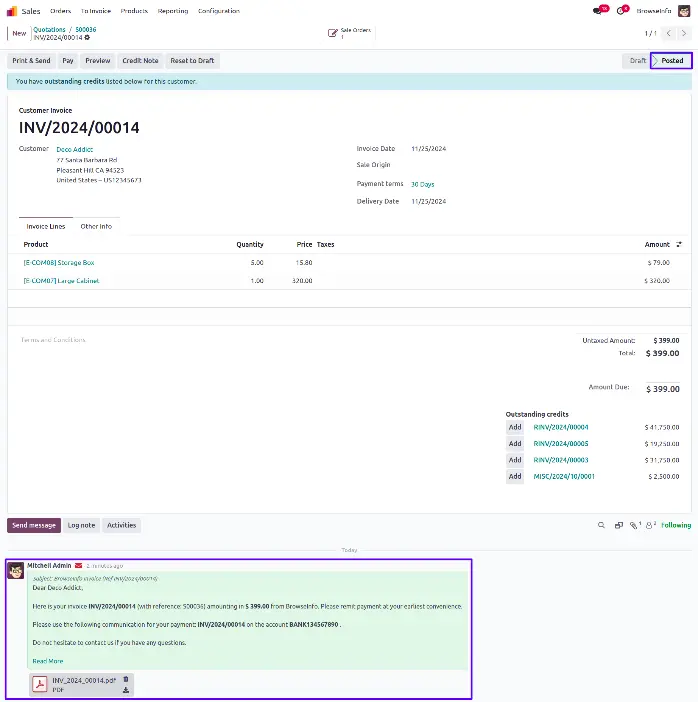Expand the email with Read More

[x=47, y=661]
